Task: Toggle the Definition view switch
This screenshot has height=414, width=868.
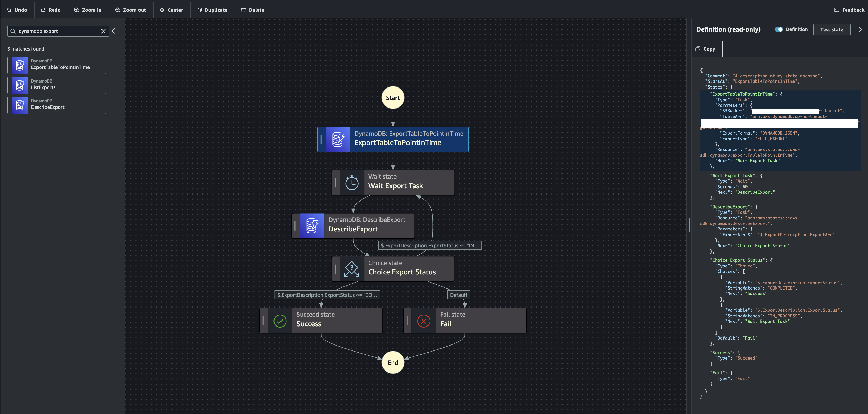Action: pos(779,29)
